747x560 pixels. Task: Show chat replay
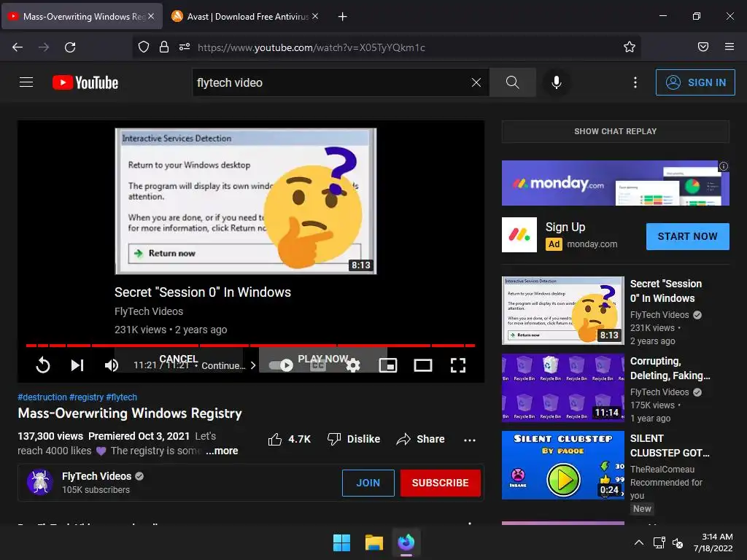[615, 131]
